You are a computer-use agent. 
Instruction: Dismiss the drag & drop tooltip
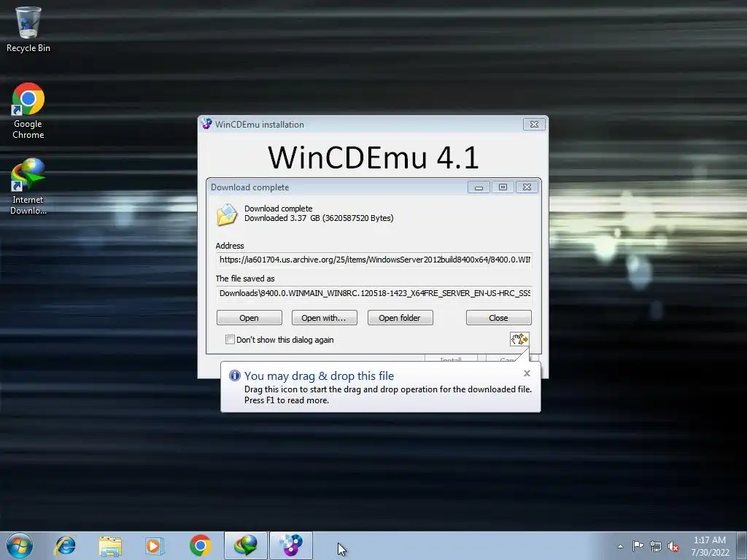[527, 373]
